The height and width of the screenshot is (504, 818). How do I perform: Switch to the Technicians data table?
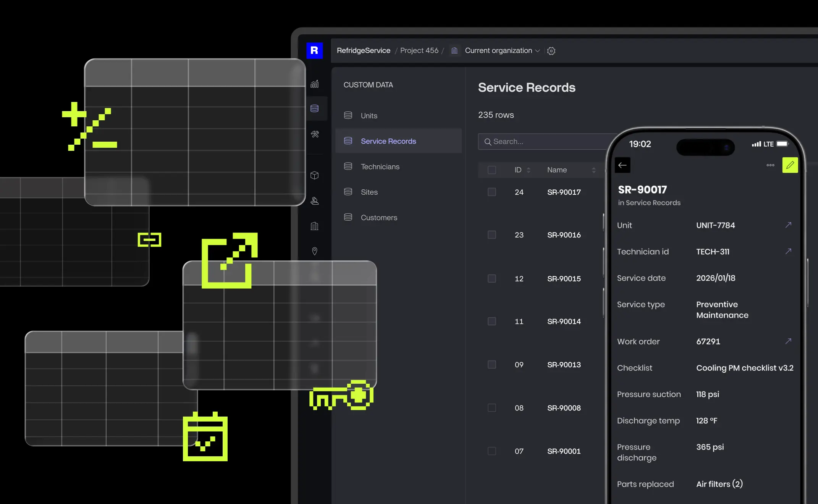[380, 166]
